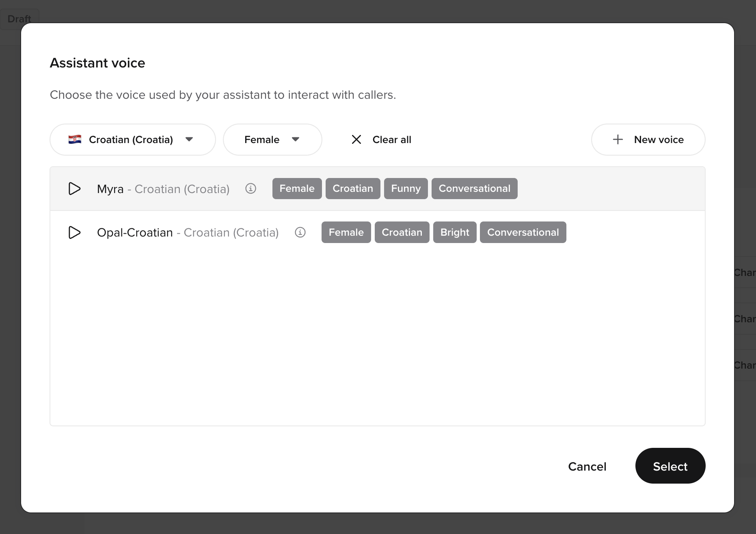The image size is (756, 534).
Task: Open the Croatian (Croatia) language dropdown
Action: [x=132, y=139]
